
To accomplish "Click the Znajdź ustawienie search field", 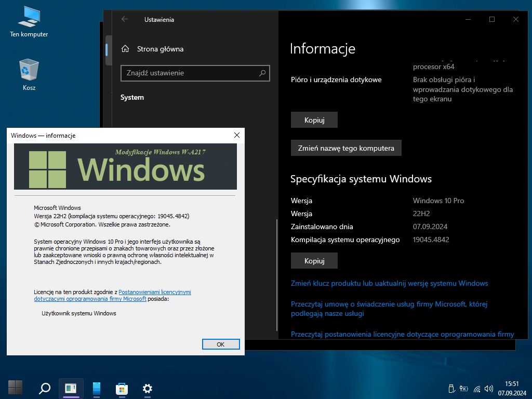I will click(190, 73).
